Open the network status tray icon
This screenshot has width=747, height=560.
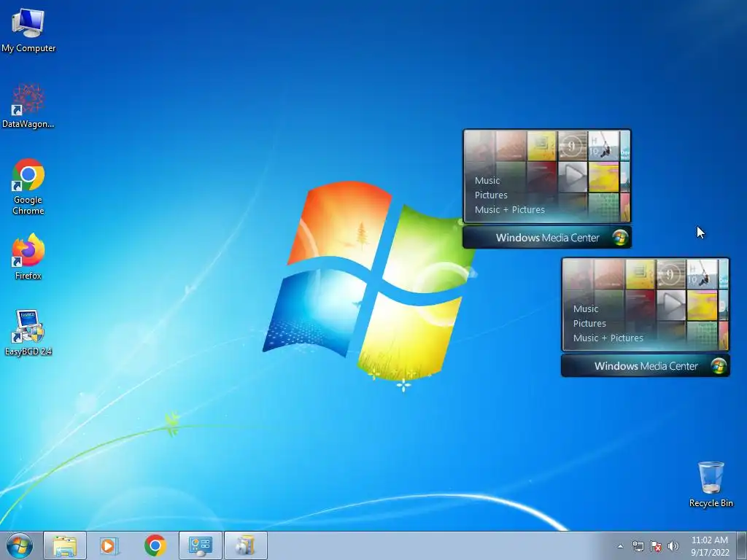(638, 546)
